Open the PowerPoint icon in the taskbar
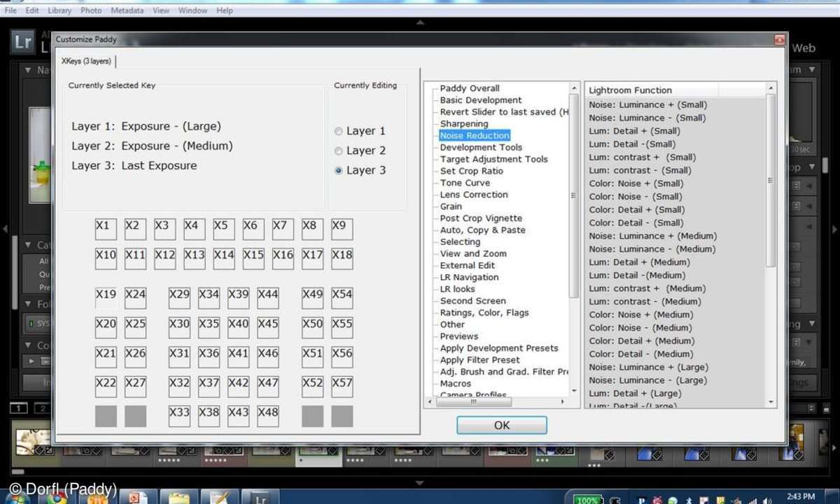Viewport: 840px width, 504px height. [x=138, y=496]
